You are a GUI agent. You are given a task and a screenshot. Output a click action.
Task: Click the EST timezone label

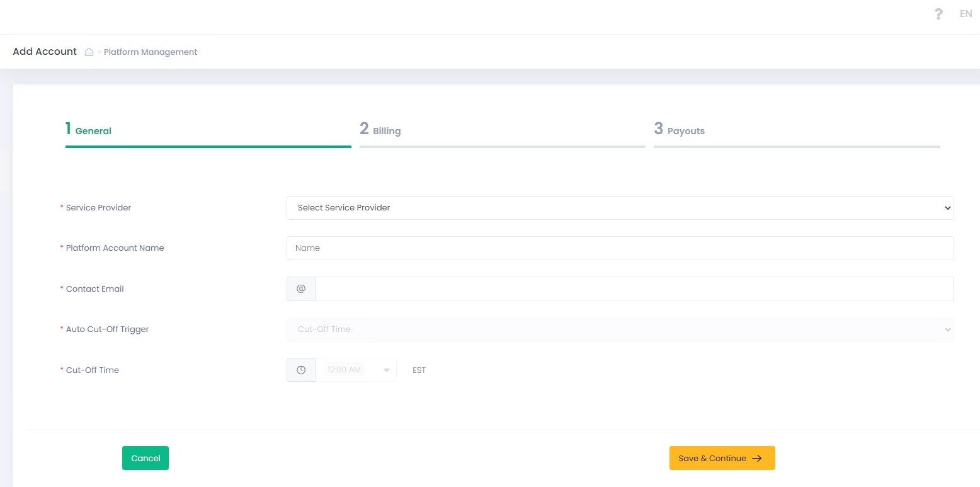click(419, 370)
